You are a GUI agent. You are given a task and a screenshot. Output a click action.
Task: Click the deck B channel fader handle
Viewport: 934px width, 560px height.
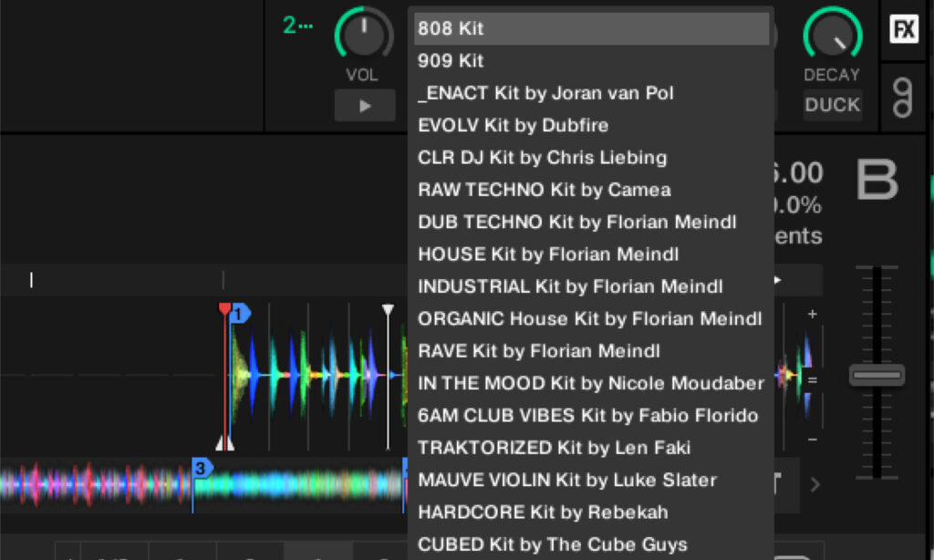[x=877, y=375]
